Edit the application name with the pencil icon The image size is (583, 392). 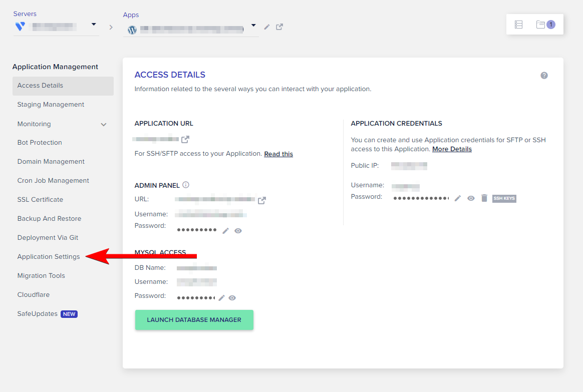tap(266, 27)
